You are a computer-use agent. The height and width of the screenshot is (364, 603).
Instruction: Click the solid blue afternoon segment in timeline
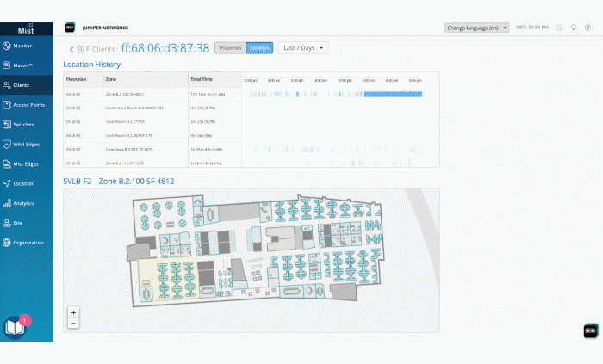click(x=393, y=94)
